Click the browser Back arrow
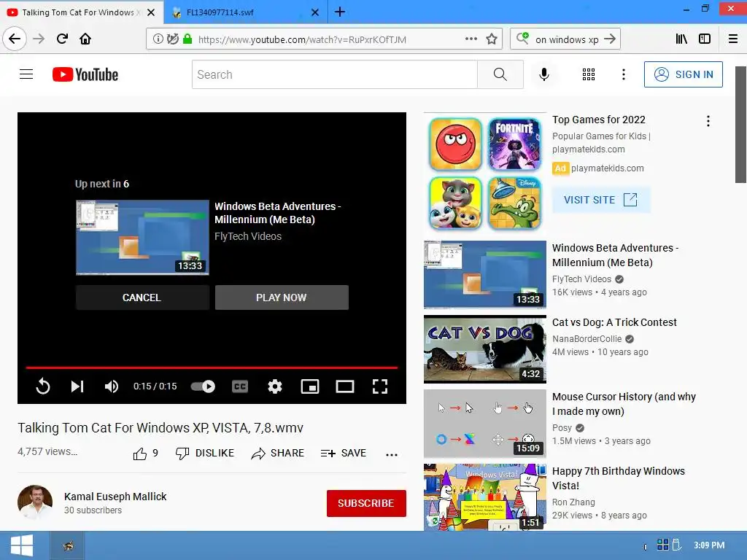This screenshot has width=747, height=560. 15,39
